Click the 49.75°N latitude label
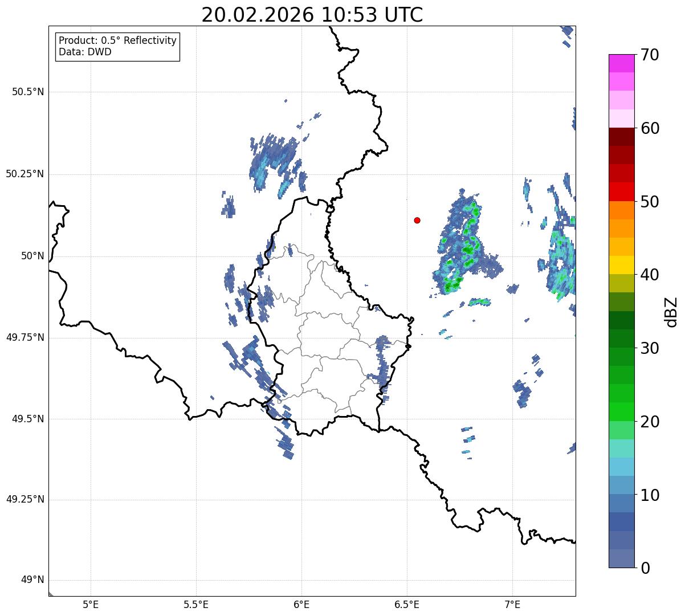The width and height of the screenshot is (685, 616). point(25,337)
